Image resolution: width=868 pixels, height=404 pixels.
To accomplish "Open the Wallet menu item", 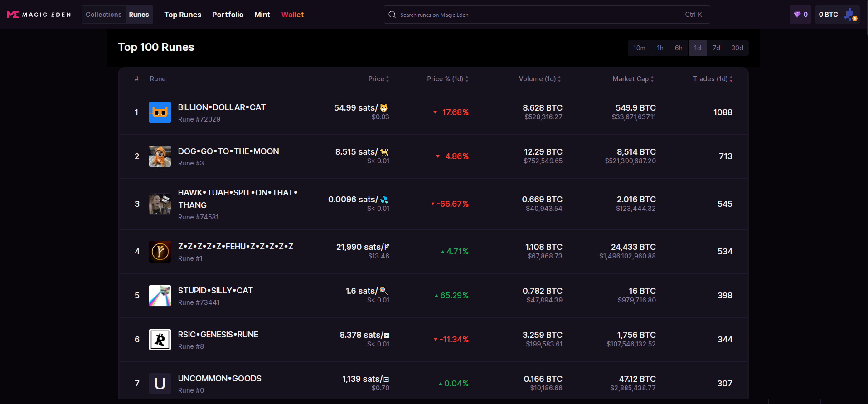I will coord(292,15).
